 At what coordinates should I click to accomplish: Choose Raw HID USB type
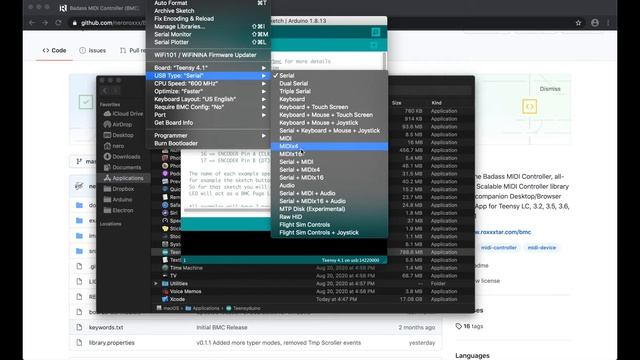click(x=329, y=217)
